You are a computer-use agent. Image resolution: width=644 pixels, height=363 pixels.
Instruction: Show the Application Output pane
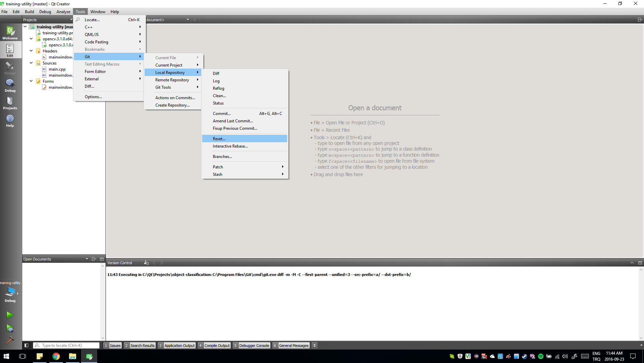point(177,345)
